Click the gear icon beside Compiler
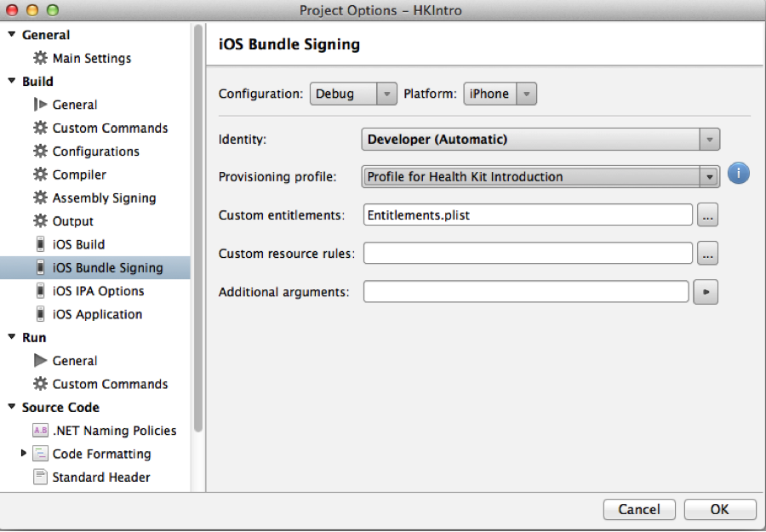Image resolution: width=766 pixels, height=532 pixels. pyautogui.click(x=40, y=174)
